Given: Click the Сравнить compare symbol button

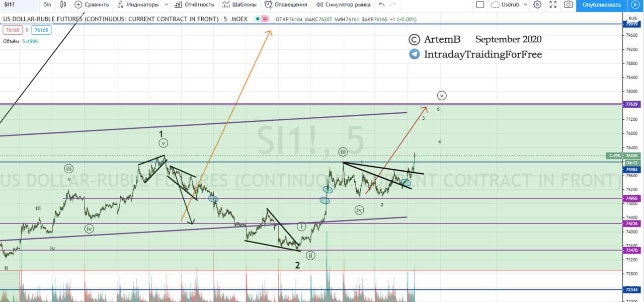Looking at the screenshot, I should pos(92,5).
